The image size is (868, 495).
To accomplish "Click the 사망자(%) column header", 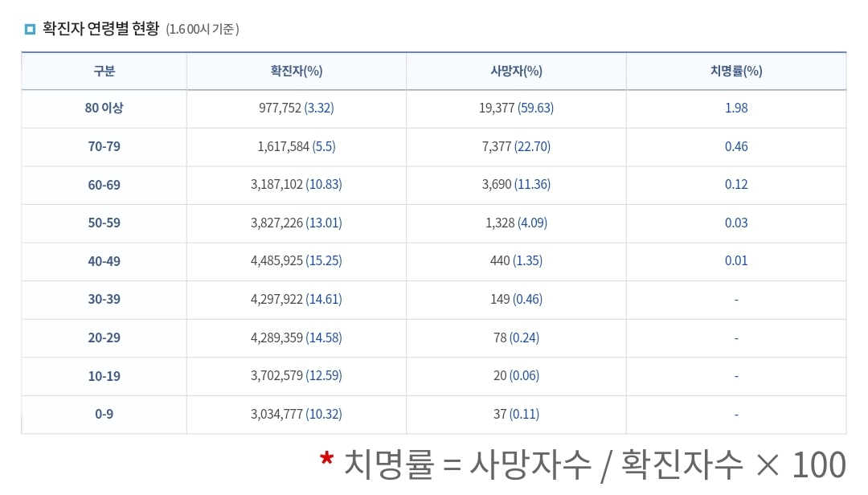I will (x=516, y=71).
